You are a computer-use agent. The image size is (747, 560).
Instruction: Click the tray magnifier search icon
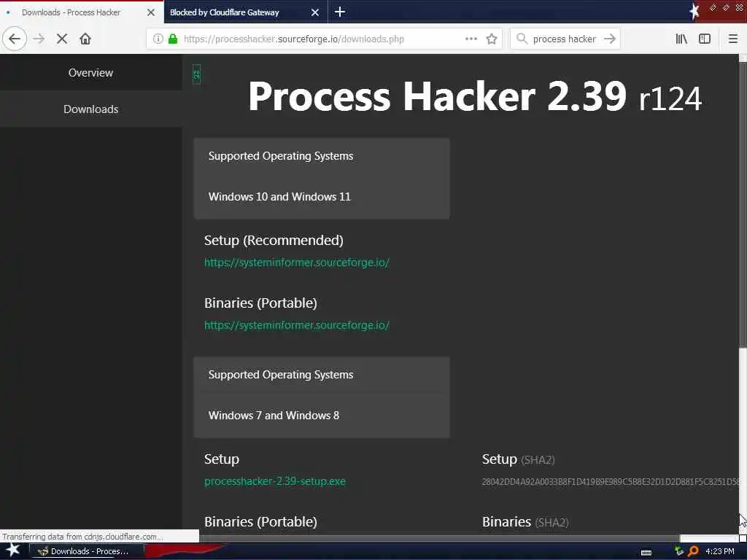coord(693,551)
